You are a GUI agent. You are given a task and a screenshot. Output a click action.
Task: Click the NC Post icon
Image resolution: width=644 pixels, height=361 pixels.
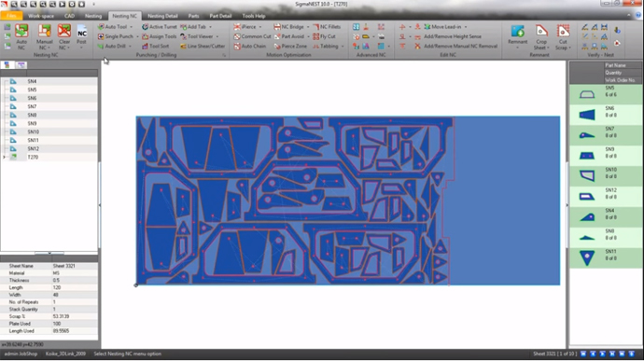82,36
